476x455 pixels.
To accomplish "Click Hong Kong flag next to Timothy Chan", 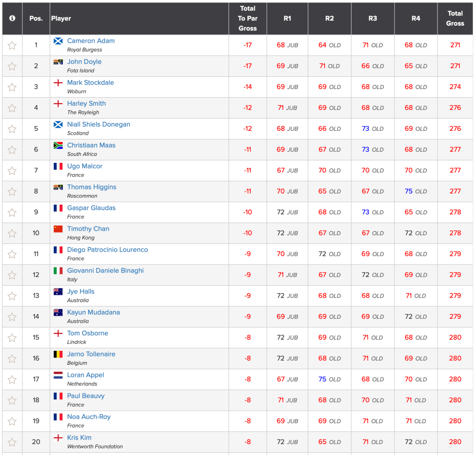I will coord(58,229).
